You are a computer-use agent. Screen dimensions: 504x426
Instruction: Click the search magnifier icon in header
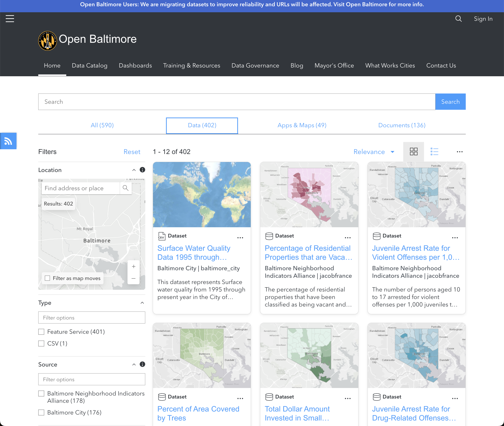[x=458, y=18]
